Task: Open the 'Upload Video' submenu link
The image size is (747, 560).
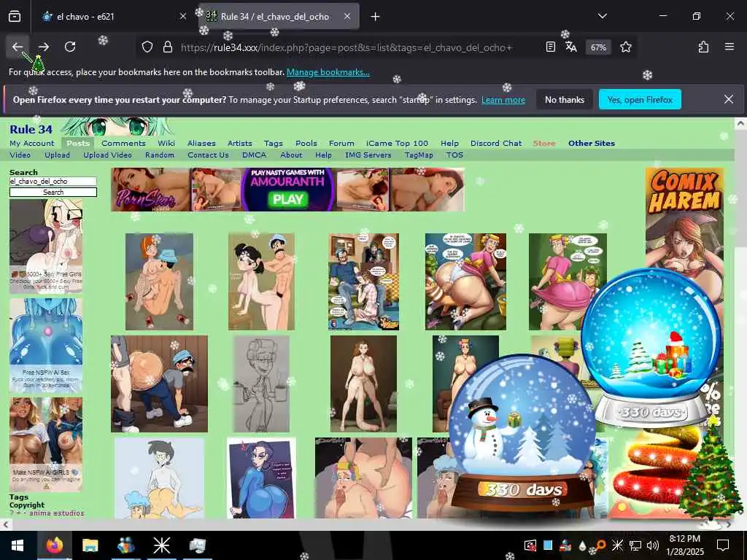Action: tap(107, 155)
